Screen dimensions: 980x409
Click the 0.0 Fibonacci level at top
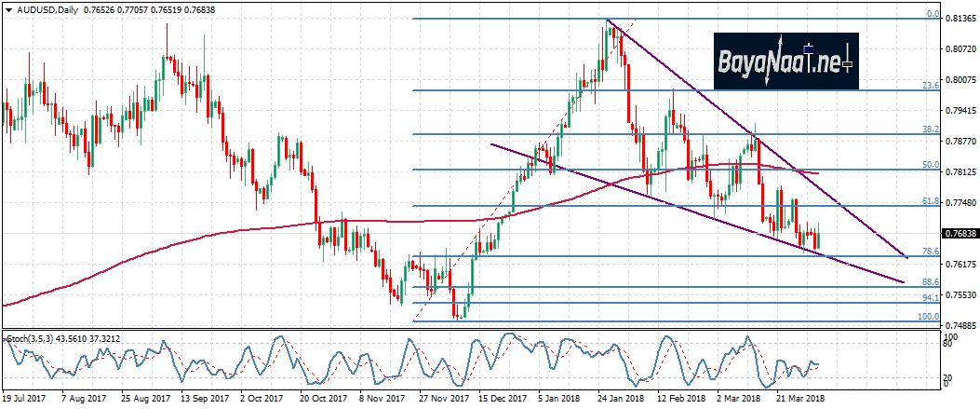click(x=930, y=14)
